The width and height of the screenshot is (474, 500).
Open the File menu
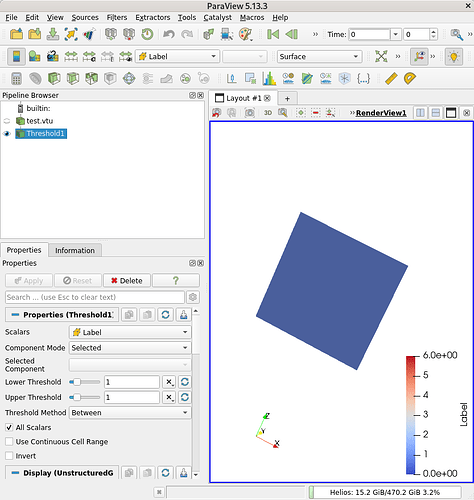coord(11,17)
